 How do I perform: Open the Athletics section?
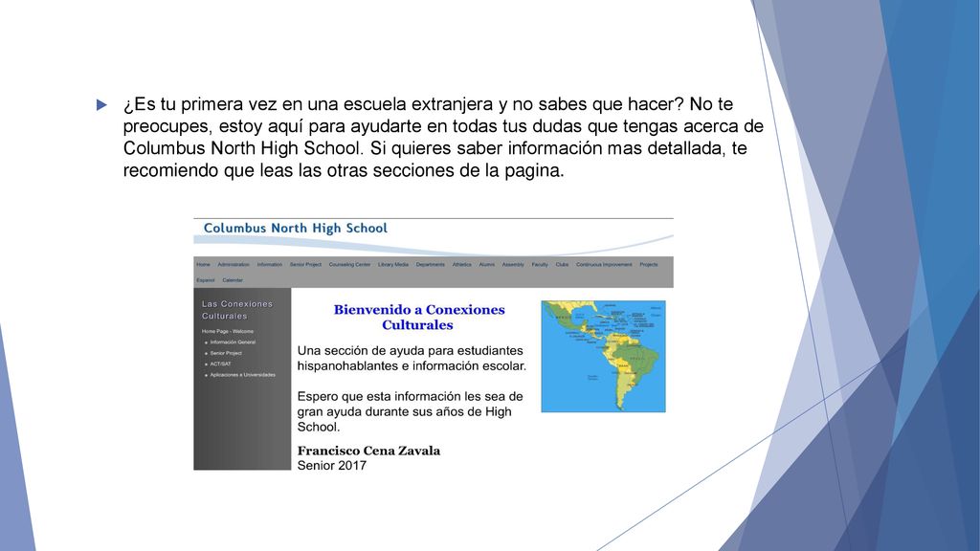[462, 265]
